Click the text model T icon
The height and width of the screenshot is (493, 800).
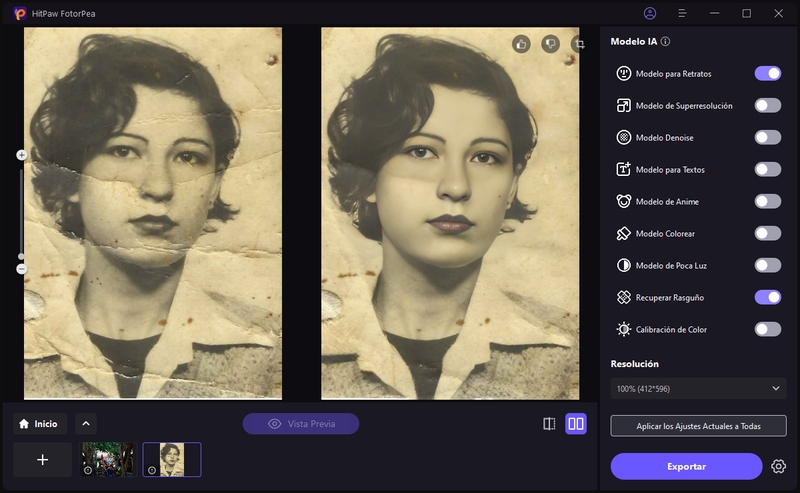tap(623, 169)
